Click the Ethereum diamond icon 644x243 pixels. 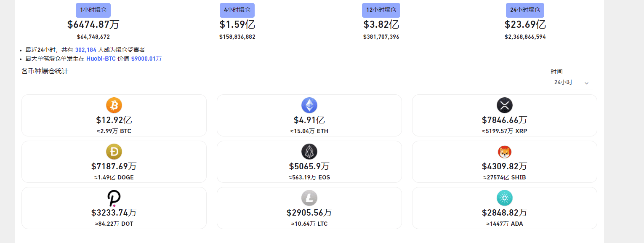(309, 105)
